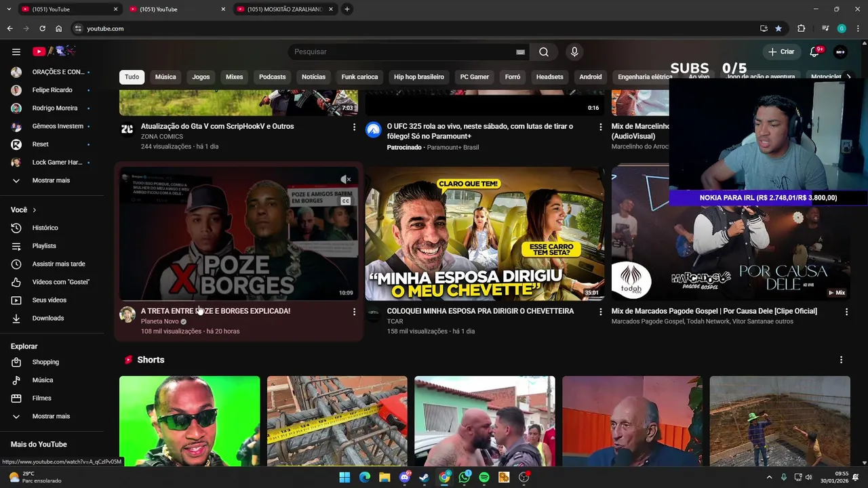Select the Música filter chip

tap(165, 77)
